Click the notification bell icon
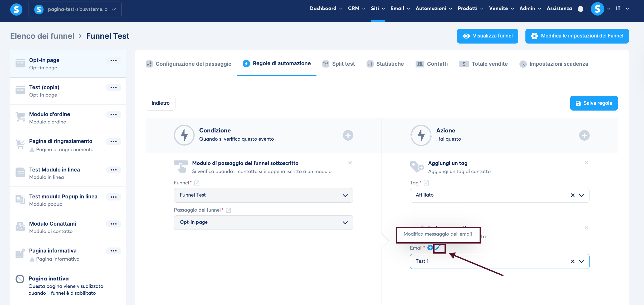 [x=580, y=9]
